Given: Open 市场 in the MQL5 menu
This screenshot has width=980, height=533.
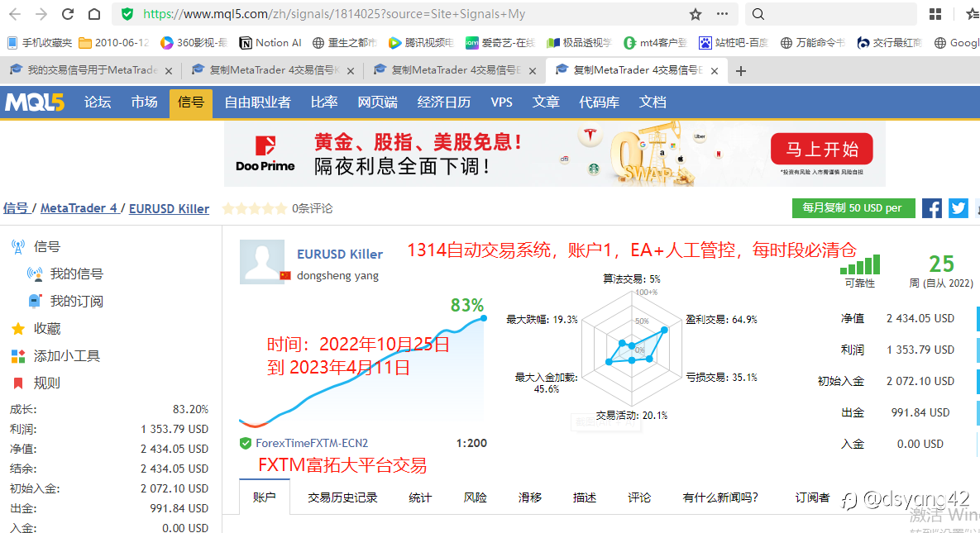Looking at the screenshot, I should click(145, 102).
